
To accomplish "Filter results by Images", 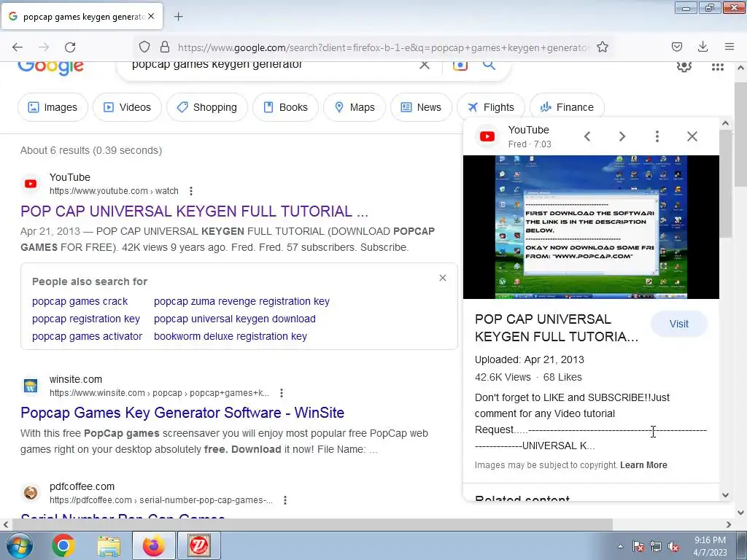I will click(53, 107).
